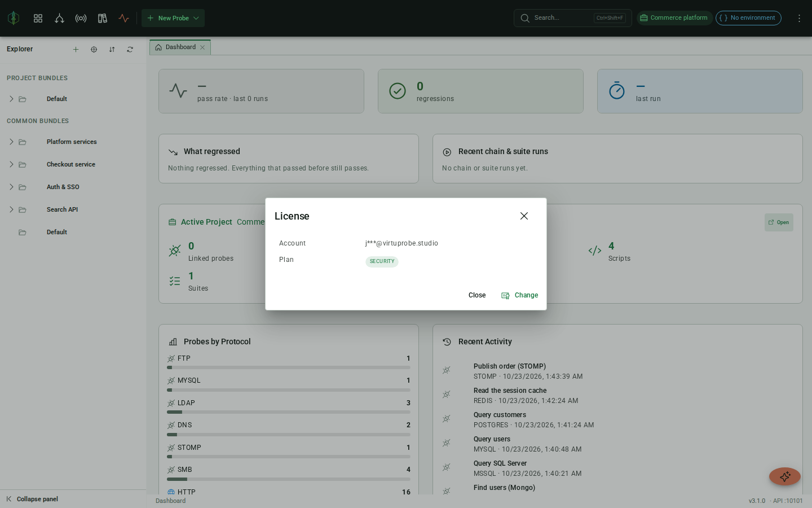This screenshot has width=812, height=508.
Task: Click the Commerce platform project selector
Action: click(x=674, y=18)
